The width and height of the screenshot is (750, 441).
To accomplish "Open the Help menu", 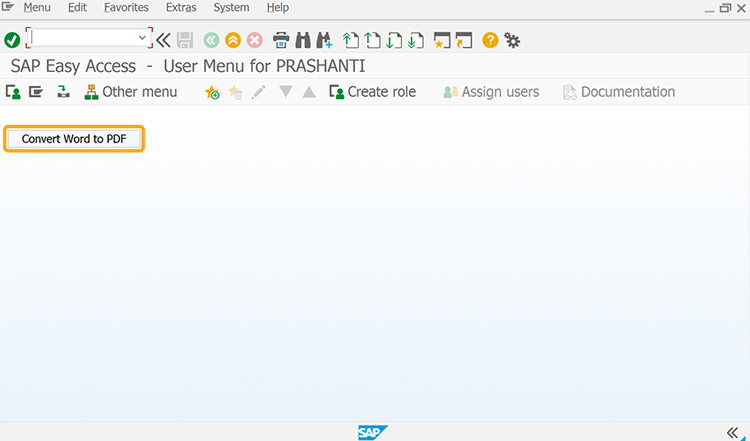I will (x=277, y=8).
